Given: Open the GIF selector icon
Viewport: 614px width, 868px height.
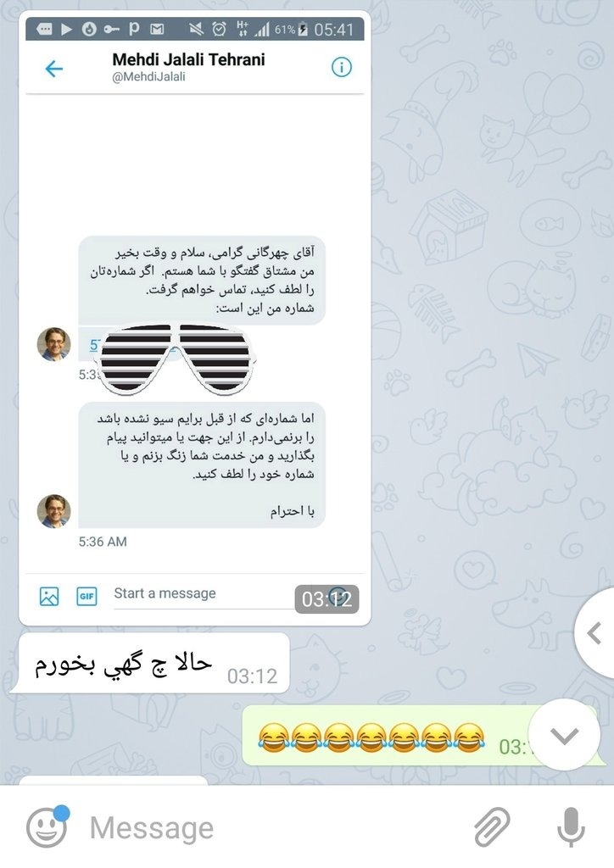Looking at the screenshot, I should [x=87, y=596].
